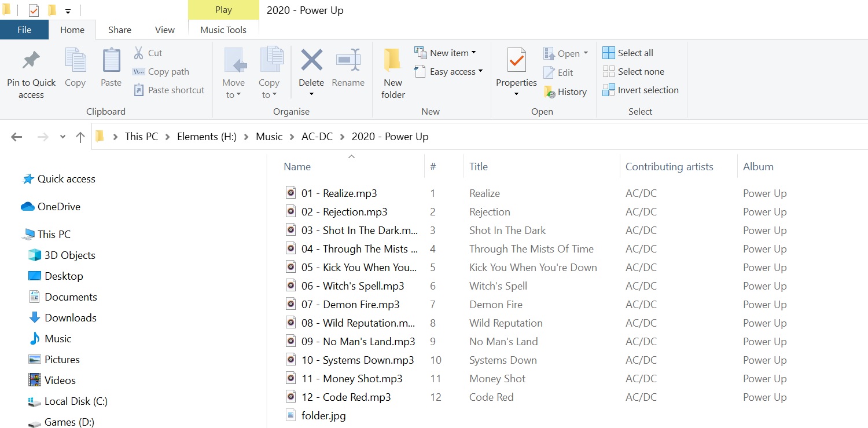Click the Copy ribbon icon
Image resolution: width=868 pixels, height=428 pixels.
pos(75,60)
